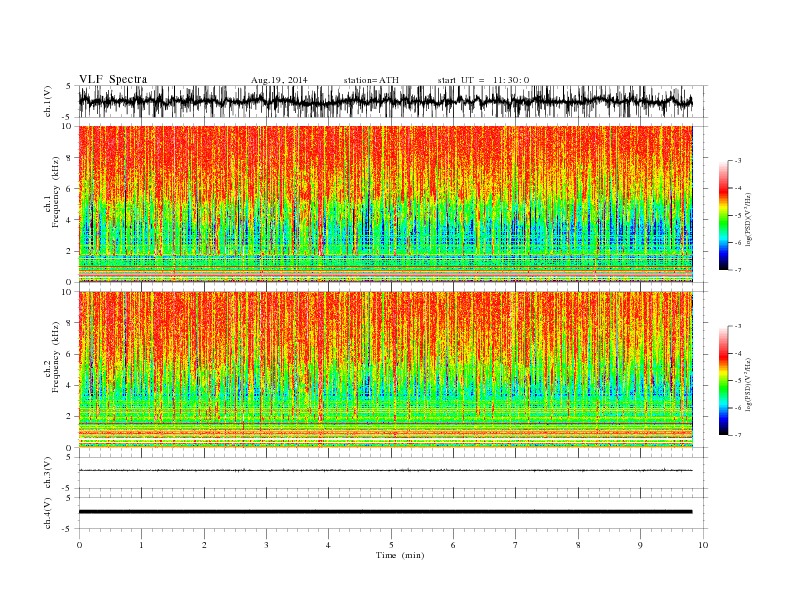Click the "VLF Spectra" title text
792x612 pixels.
point(113,79)
